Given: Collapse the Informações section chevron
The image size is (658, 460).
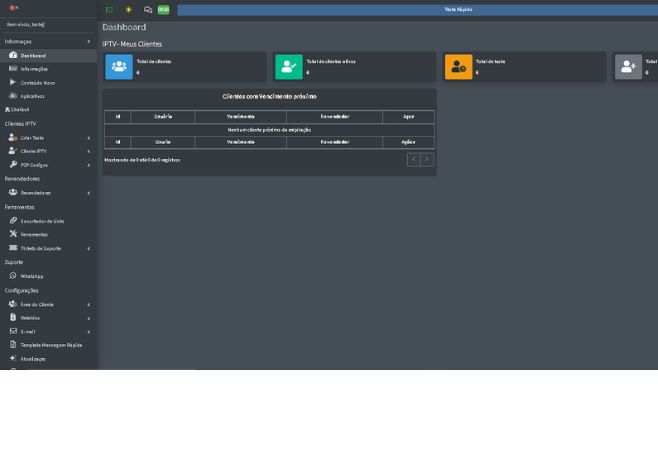Looking at the screenshot, I should pos(88,42).
